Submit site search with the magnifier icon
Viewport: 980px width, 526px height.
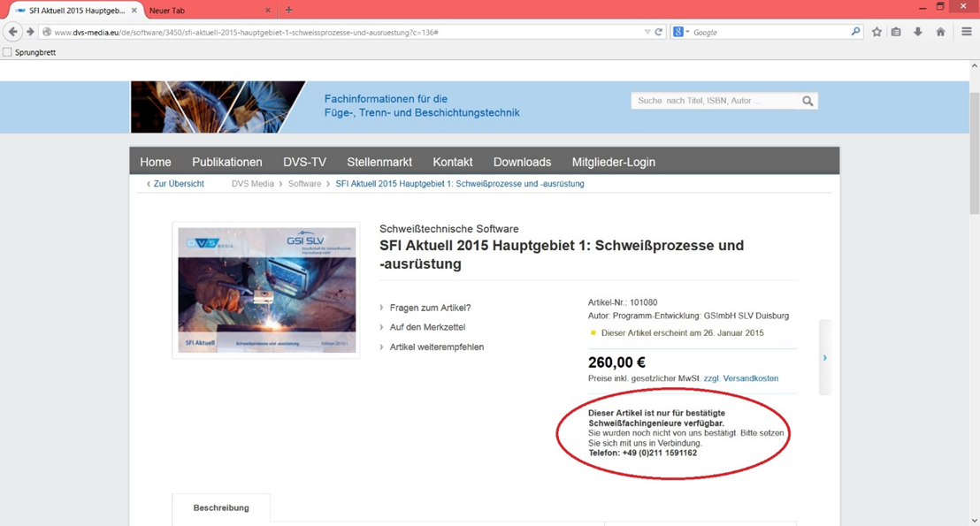pos(808,101)
